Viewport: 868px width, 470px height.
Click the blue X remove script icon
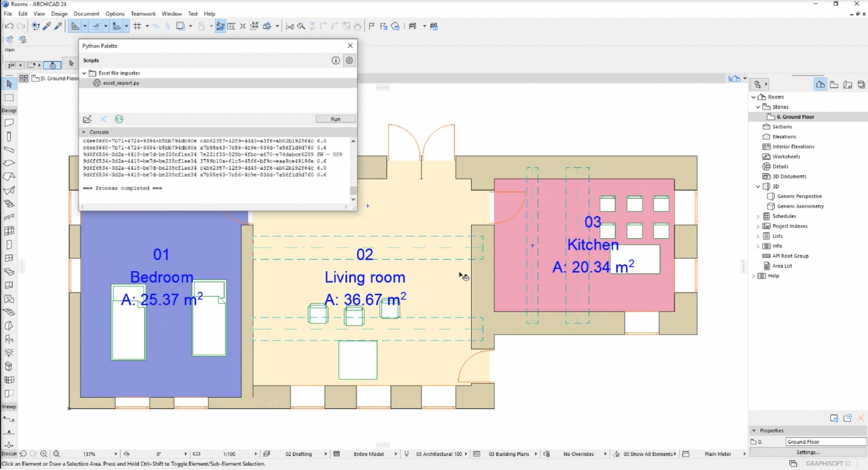click(103, 119)
